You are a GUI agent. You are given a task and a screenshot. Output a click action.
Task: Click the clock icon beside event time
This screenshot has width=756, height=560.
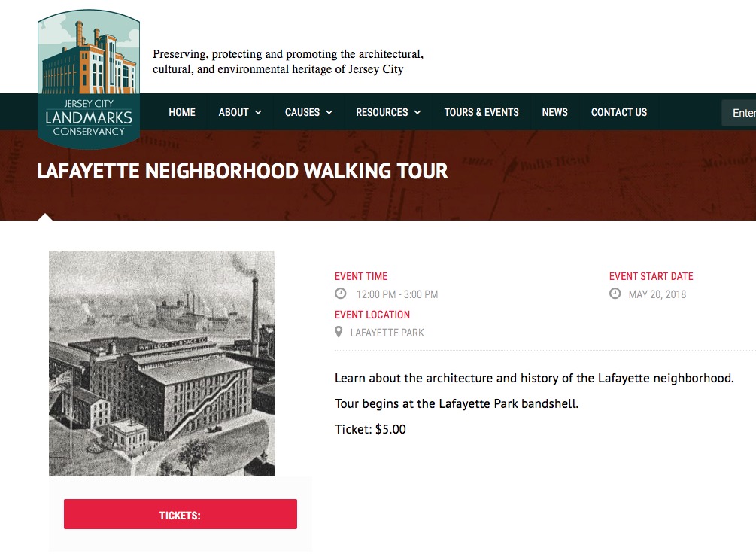[341, 294]
